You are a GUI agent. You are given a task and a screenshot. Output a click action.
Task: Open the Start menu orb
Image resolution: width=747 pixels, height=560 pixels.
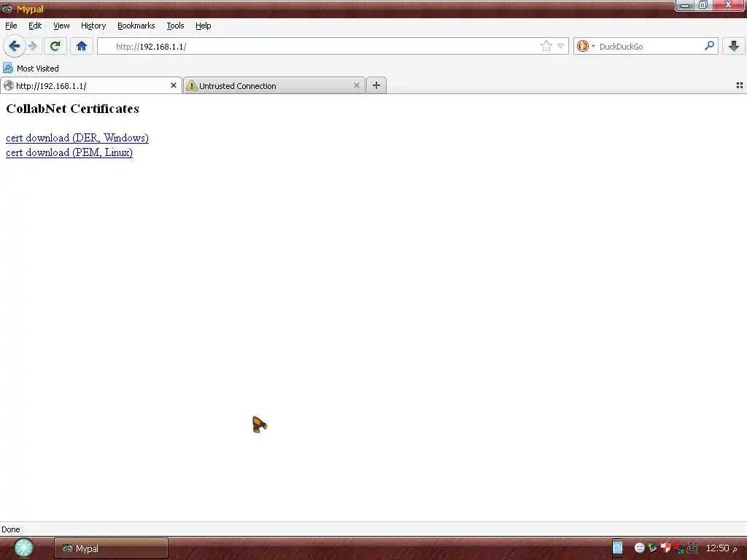click(23, 548)
